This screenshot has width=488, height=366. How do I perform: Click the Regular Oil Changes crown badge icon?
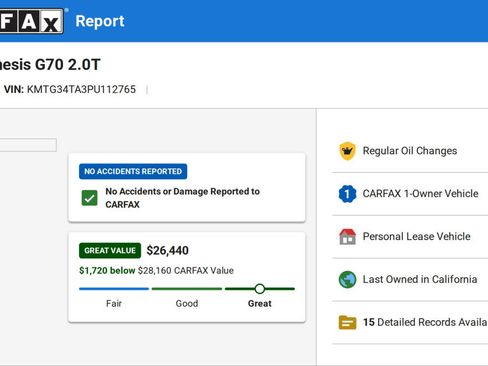347,151
